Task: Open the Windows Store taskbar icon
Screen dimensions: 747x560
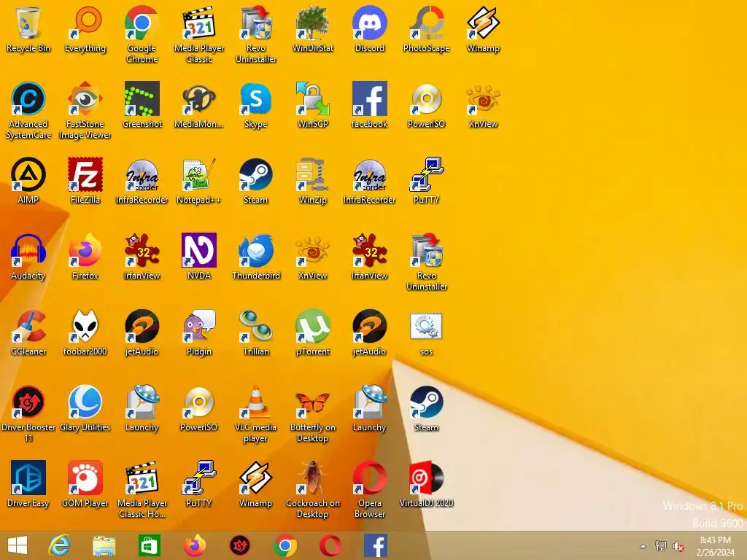Action: [x=149, y=545]
